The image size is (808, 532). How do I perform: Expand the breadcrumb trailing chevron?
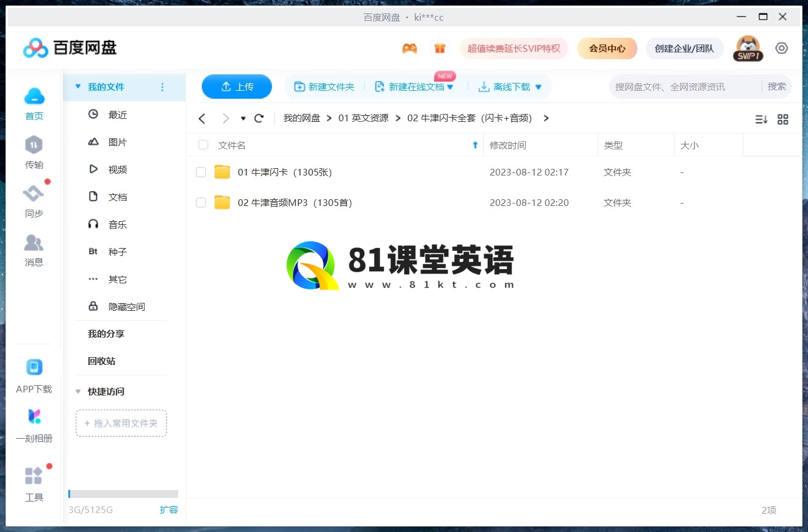click(x=546, y=118)
